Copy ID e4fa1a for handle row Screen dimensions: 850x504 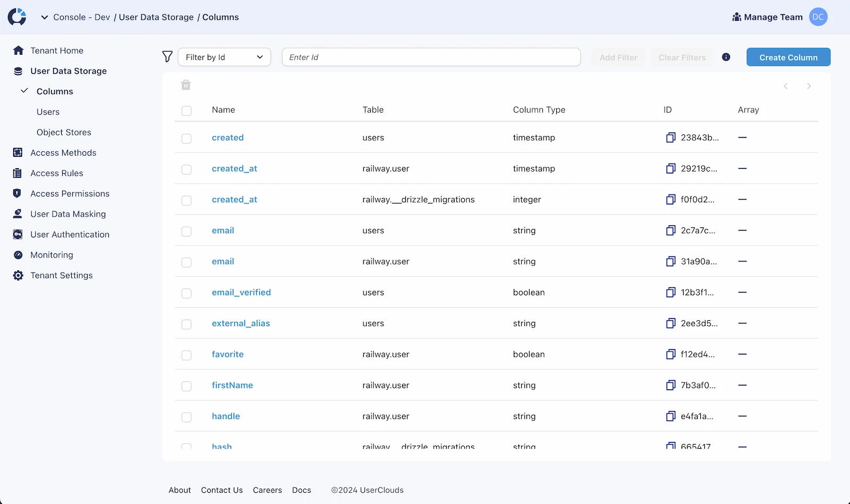[x=671, y=416]
